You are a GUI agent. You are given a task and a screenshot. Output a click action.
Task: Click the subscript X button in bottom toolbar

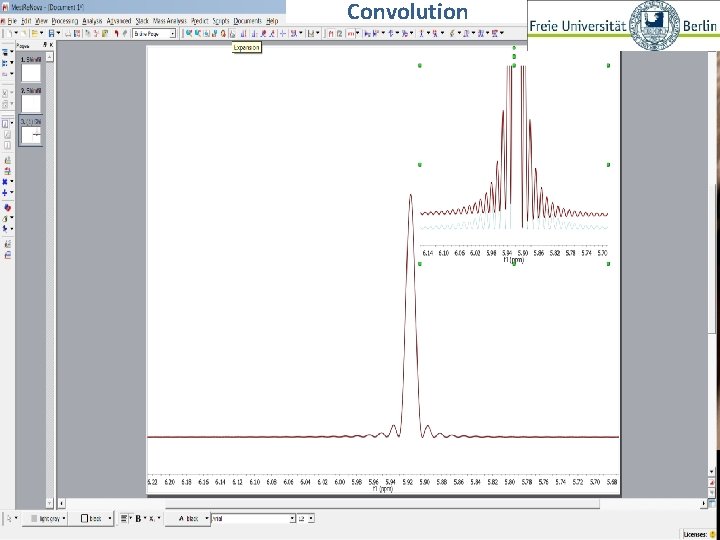point(151,518)
